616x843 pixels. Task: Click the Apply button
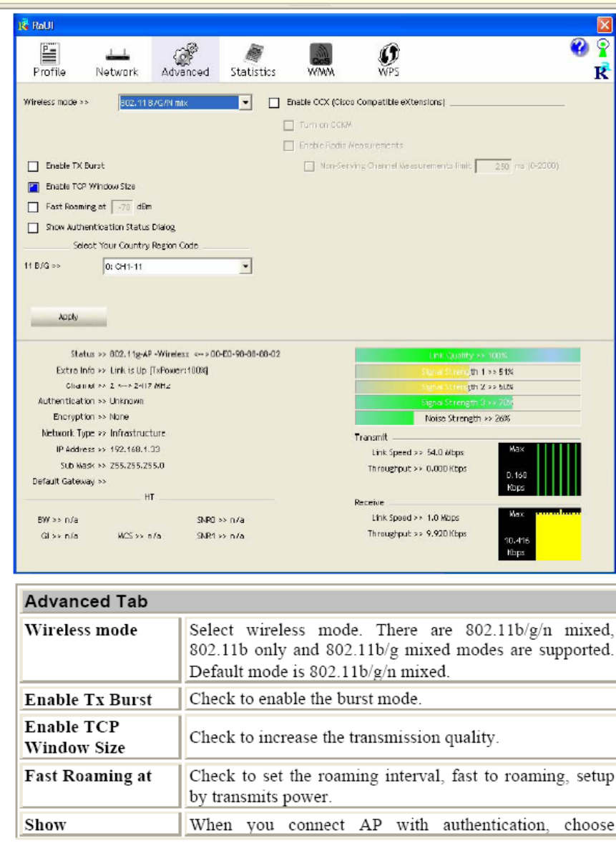(x=68, y=317)
